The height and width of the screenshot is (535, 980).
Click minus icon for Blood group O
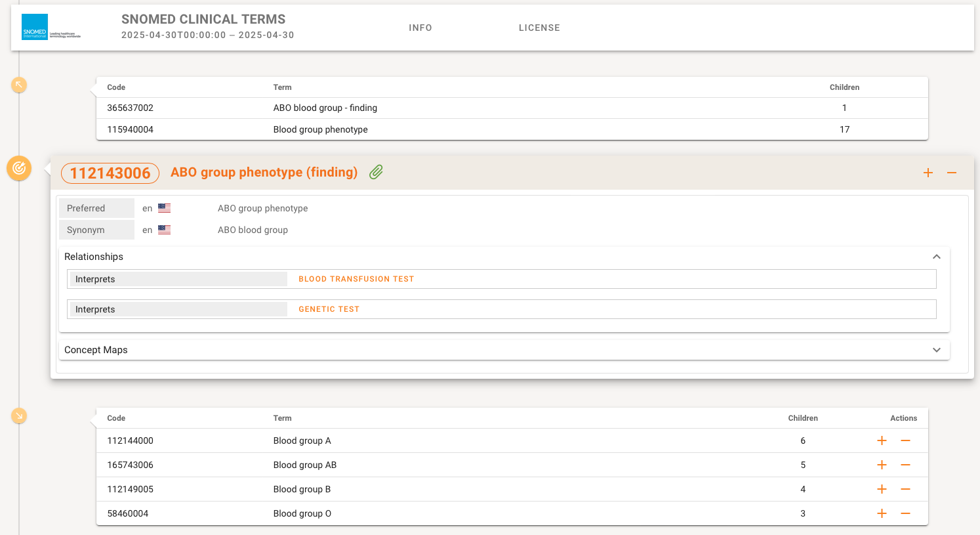tap(905, 513)
